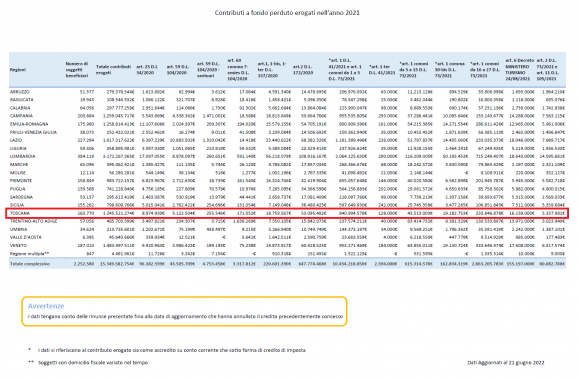
Task: Select the Regioni column header
Action: click(18, 70)
